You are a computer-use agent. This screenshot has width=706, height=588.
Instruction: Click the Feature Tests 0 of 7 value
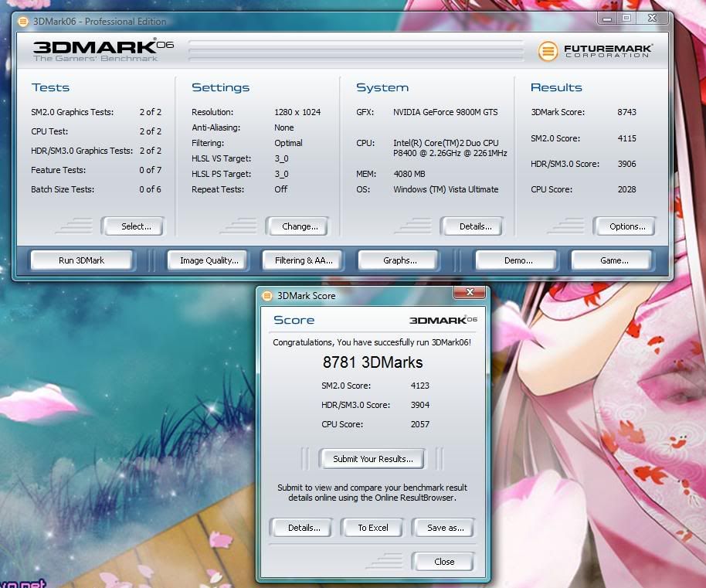click(x=150, y=170)
